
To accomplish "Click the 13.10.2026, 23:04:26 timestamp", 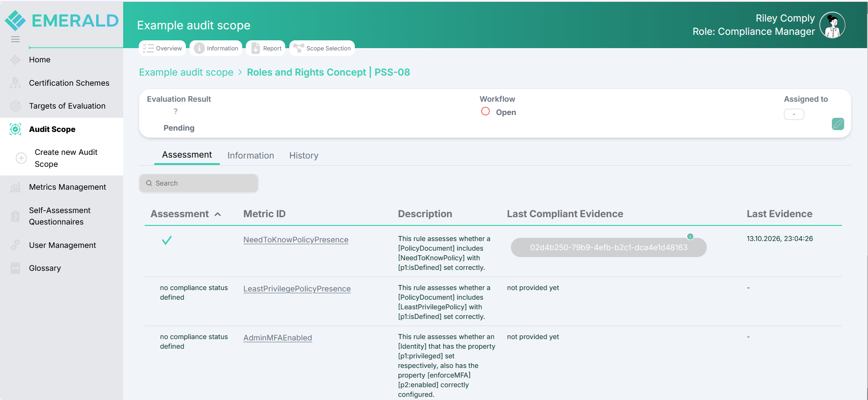I will click(x=780, y=239).
